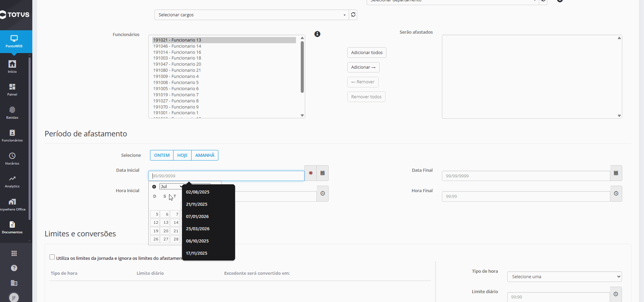
Task: Click the Data Final input field
Action: [526, 176]
